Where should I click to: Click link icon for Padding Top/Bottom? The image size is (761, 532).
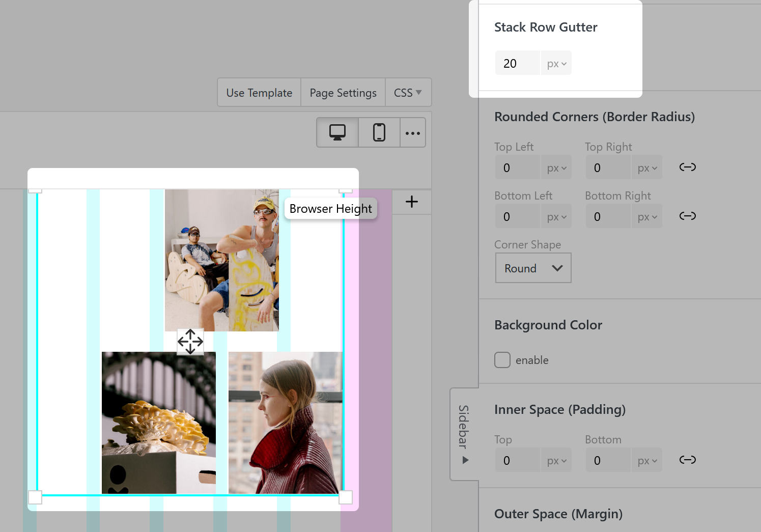coord(687,460)
